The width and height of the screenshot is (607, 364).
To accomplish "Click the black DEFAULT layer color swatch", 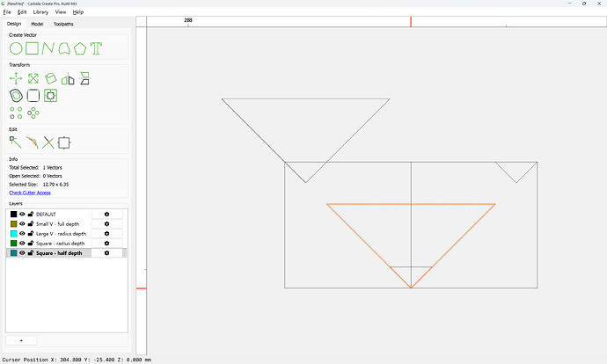I will pyautogui.click(x=13, y=214).
